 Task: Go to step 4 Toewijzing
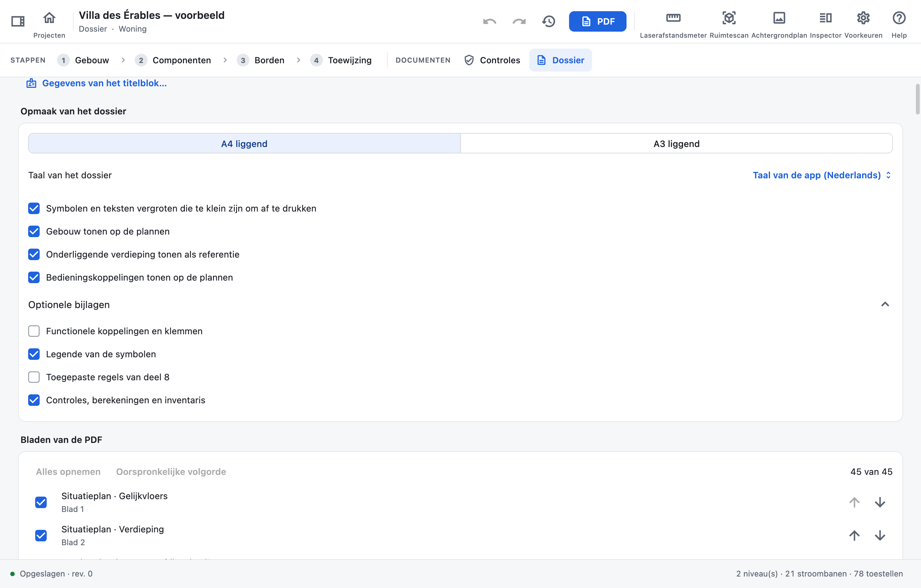(341, 60)
